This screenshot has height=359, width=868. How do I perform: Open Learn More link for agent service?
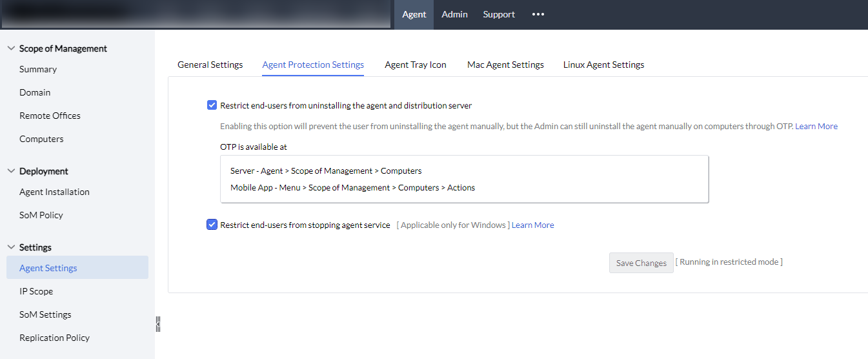(532, 225)
